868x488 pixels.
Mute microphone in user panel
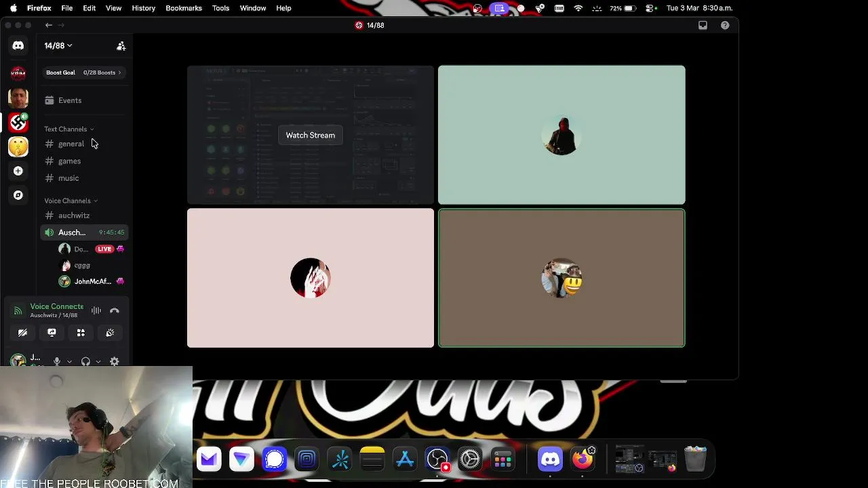(57, 361)
